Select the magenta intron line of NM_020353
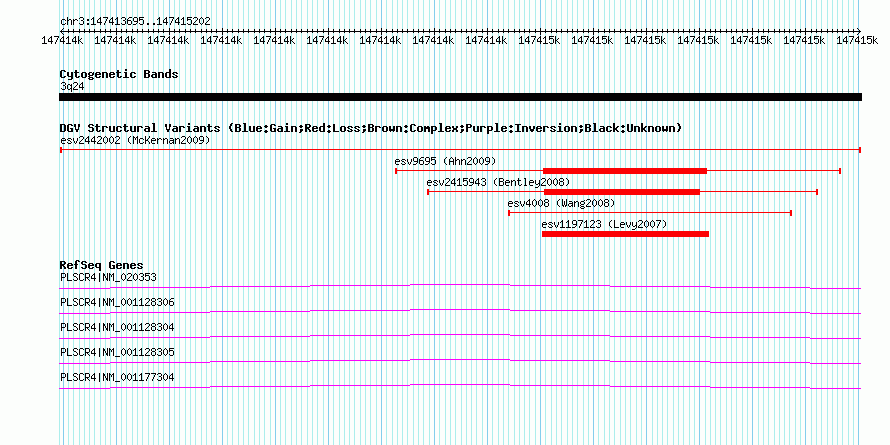The image size is (890, 445). pyautogui.click(x=460, y=286)
